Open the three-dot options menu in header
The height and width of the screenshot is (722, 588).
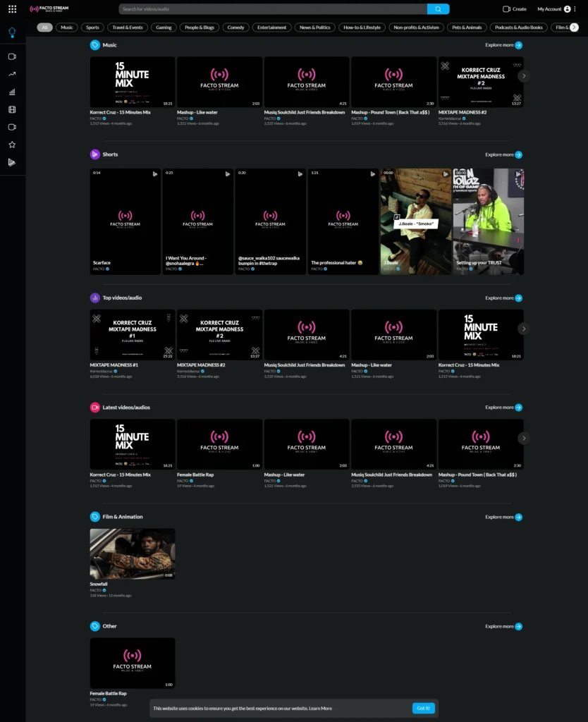575,8
